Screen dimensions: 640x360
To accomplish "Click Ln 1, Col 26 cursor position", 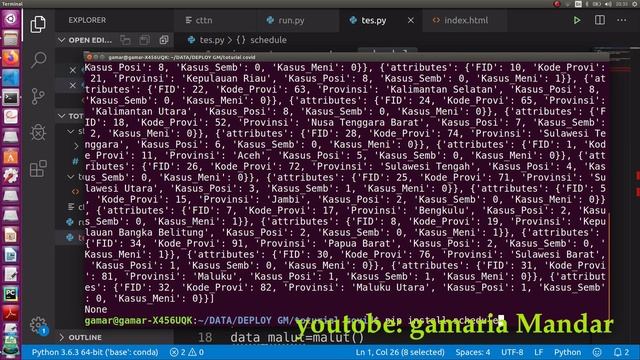I will [x=400, y=352].
